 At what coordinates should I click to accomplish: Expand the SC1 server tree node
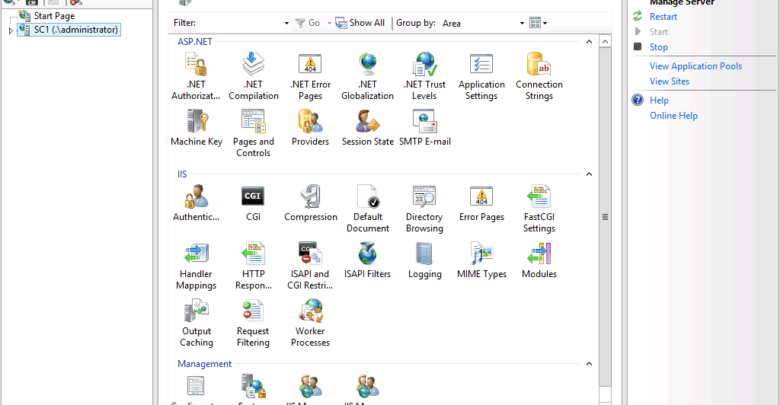(10, 30)
